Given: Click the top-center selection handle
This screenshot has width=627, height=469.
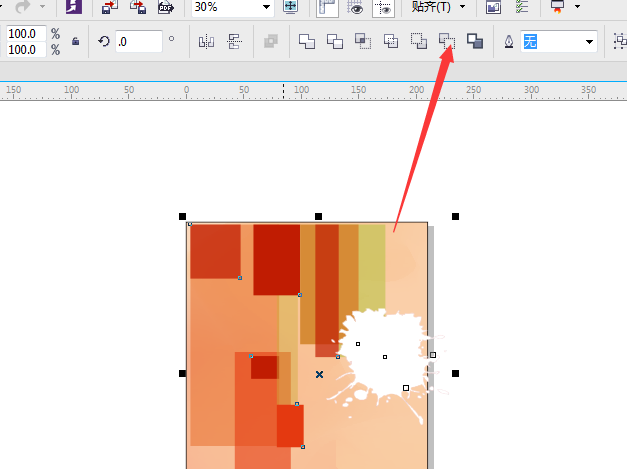Looking at the screenshot, I should tap(318, 216).
